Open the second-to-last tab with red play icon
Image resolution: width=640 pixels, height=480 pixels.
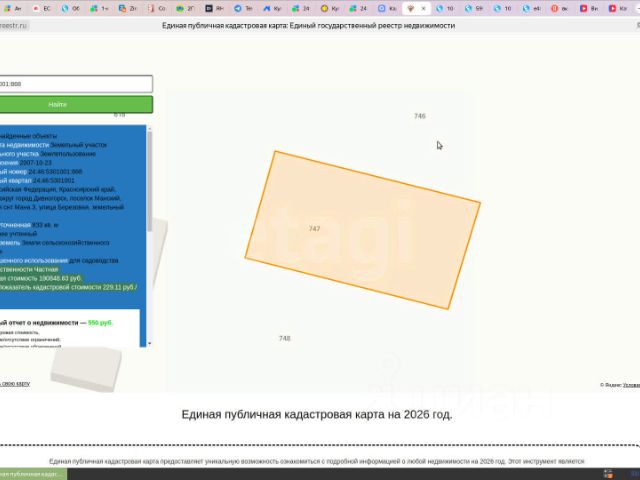[589, 8]
